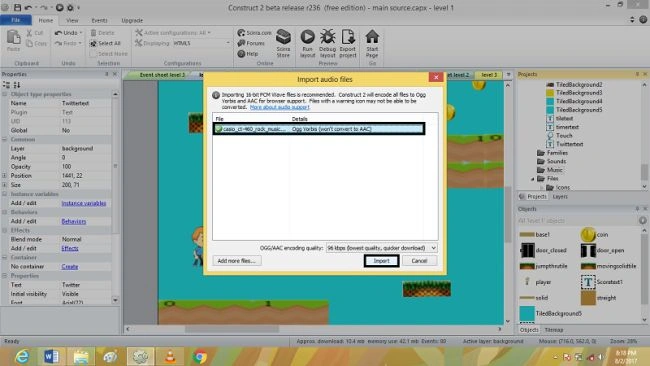Click the Paste clipboard icon

13,38
